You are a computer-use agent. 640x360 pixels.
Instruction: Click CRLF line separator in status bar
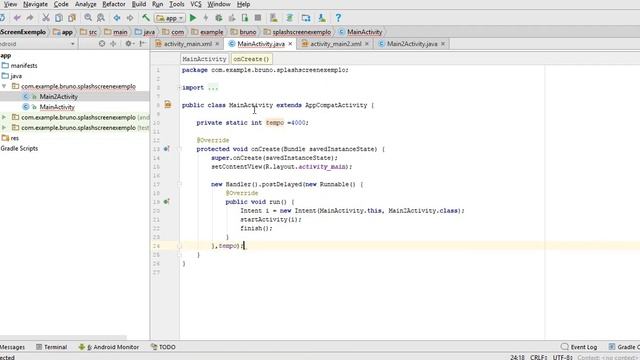point(539,357)
